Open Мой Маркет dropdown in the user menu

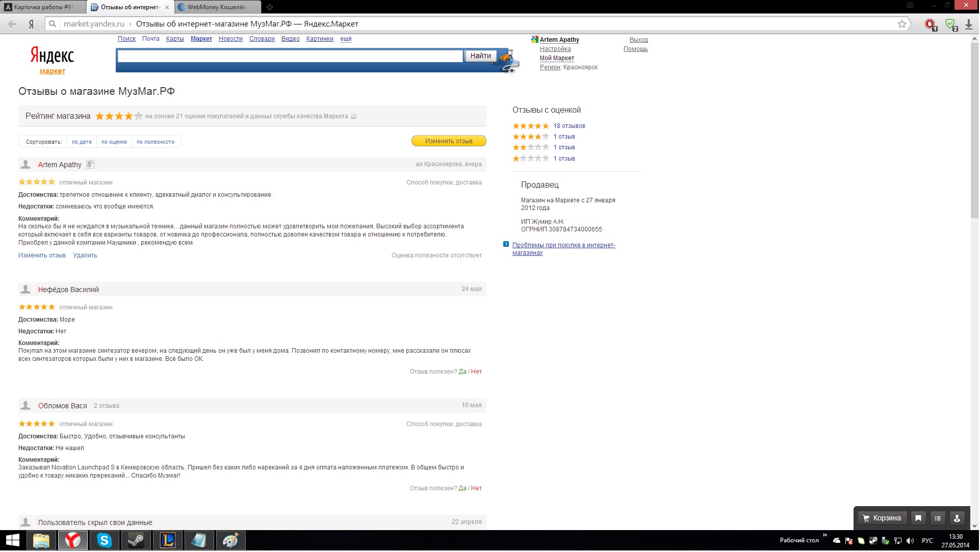click(x=557, y=58)
